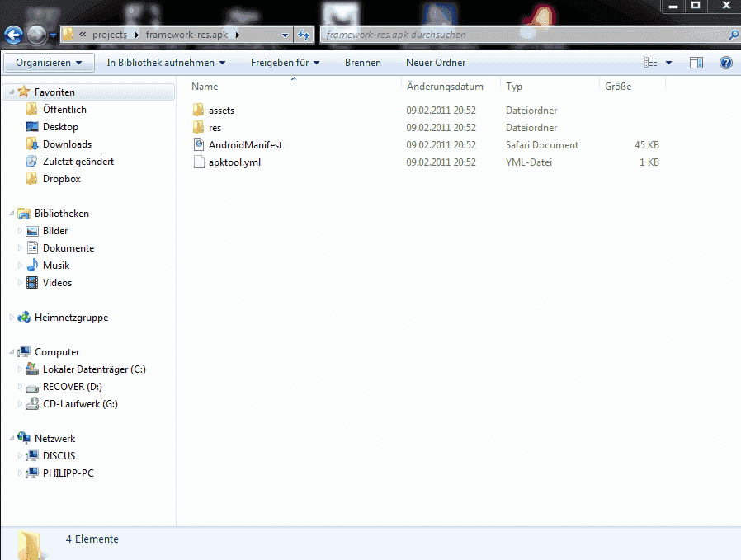Screen dimensions: 741x560
Task: Click the Heimnetzgruppe icon
Action: point(24,318)
